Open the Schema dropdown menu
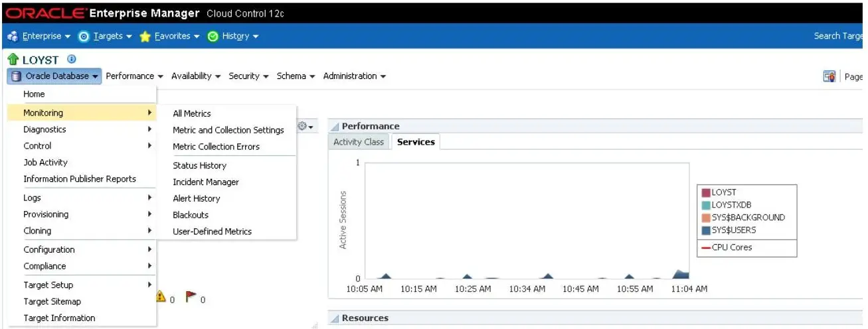This screenshot has height=329, width=868. pyautogui.click(x=296, y=76)
